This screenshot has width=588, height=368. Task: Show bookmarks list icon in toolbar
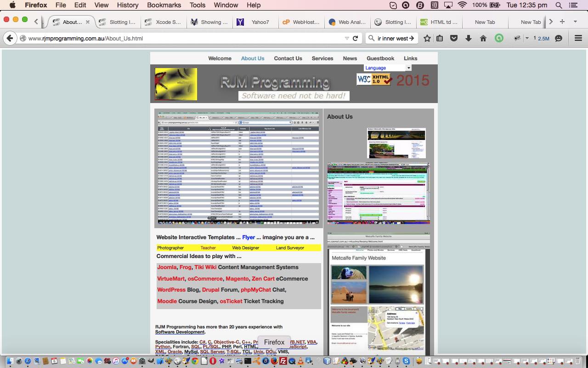[440, 38]
